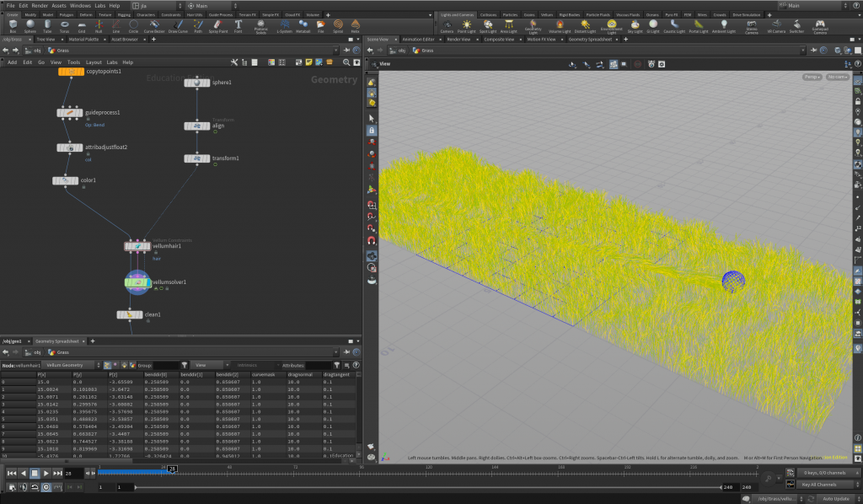Switch to the Material Palette tab

[x=83, y=39]
